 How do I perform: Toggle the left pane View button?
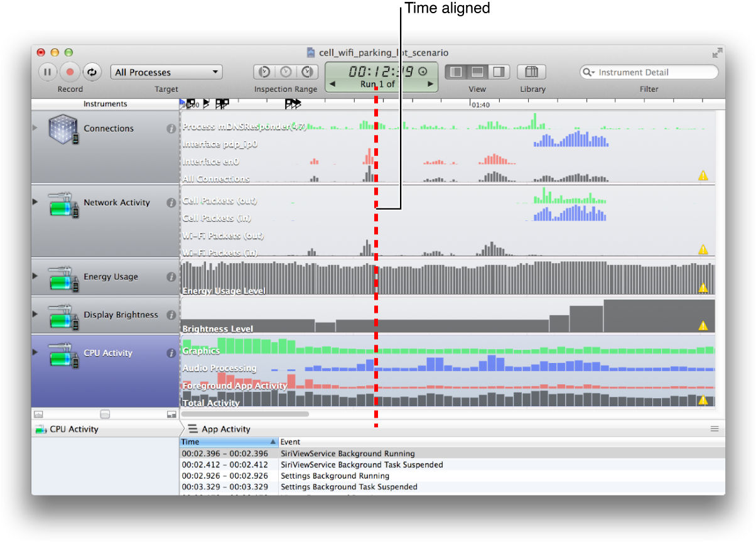click(456, 72)
